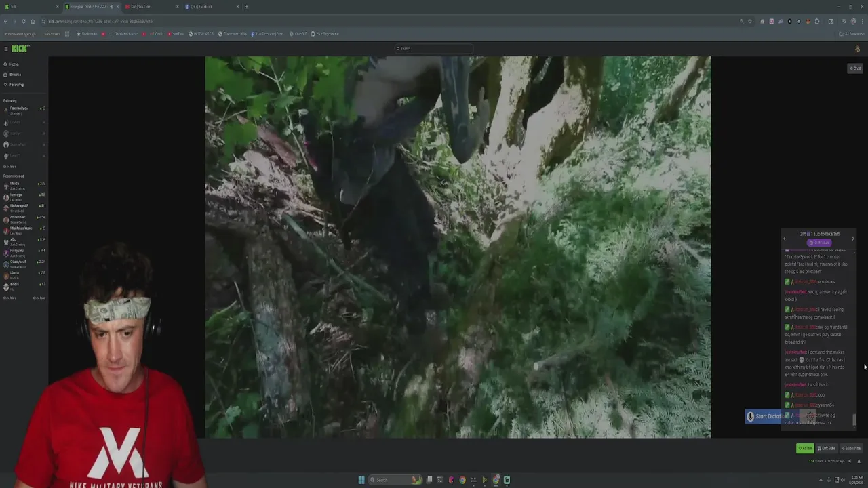Switch to the first Kick browser tab
868x488 pixels.
(x=31, y=7)
